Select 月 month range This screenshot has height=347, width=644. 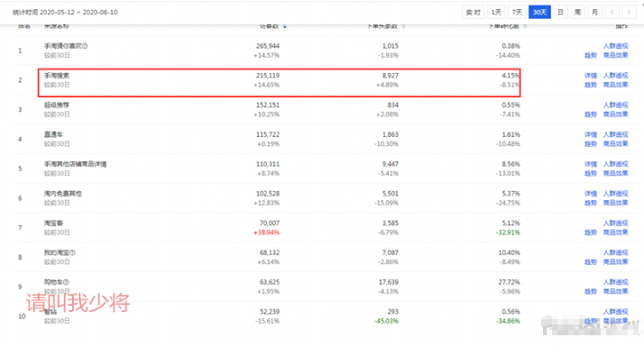(x=594, y=12)
